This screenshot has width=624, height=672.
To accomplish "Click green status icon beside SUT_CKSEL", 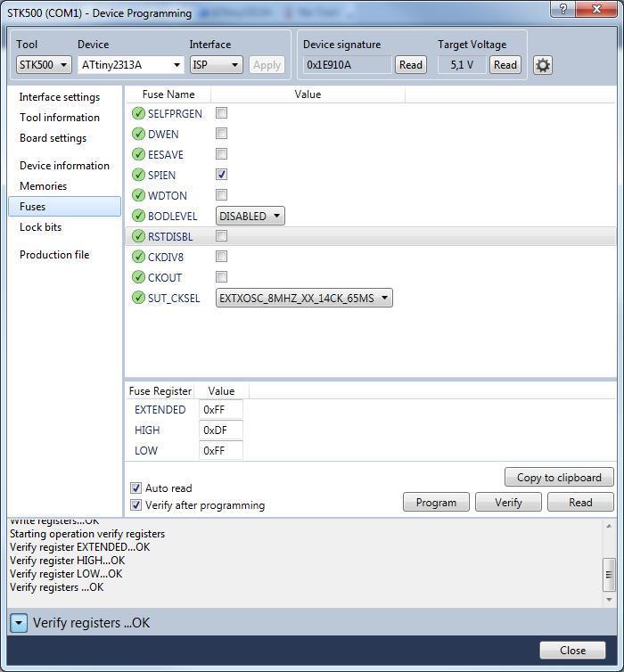I will point(138,298).
